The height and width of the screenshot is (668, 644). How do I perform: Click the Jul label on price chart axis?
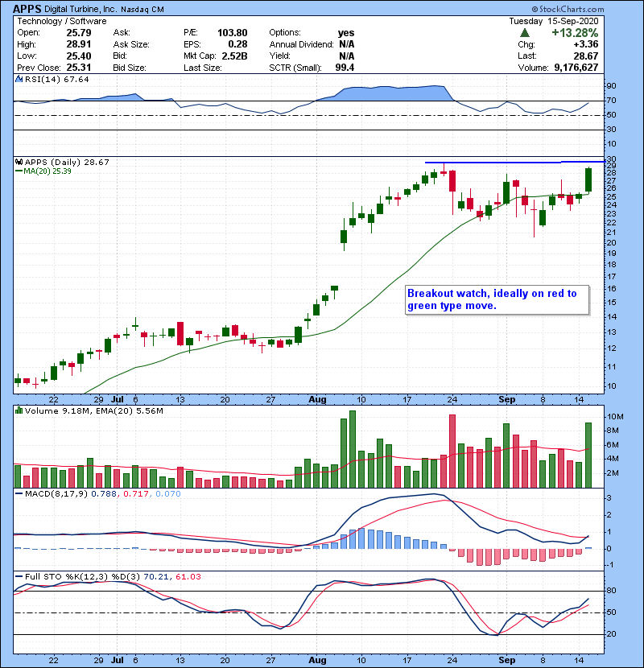118,400
